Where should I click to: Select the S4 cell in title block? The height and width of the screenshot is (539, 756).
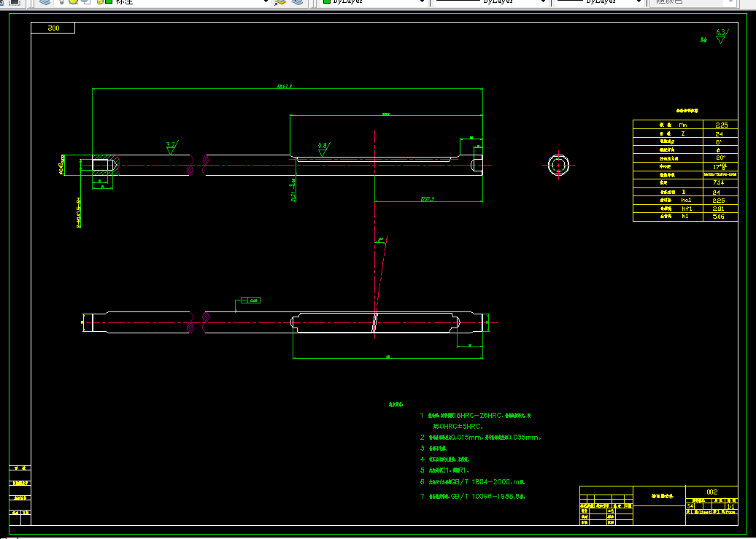point(690,506)
